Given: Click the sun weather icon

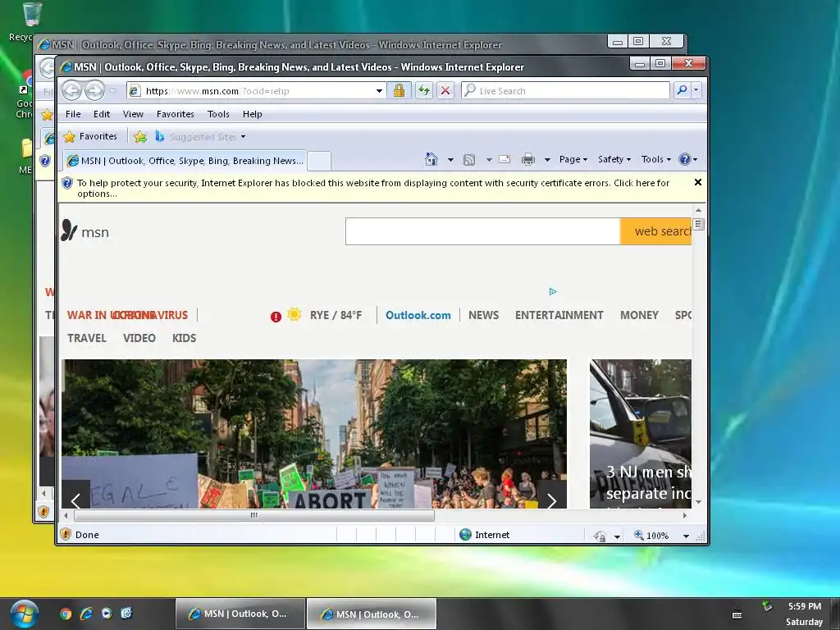Looking at the screenshot, I should click(x=294, y=314).
